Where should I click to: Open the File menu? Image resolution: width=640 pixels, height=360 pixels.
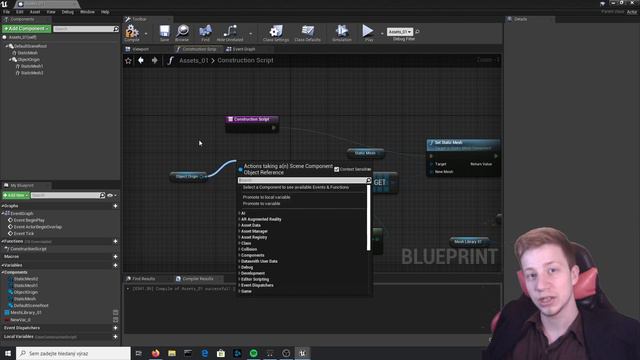7,12
